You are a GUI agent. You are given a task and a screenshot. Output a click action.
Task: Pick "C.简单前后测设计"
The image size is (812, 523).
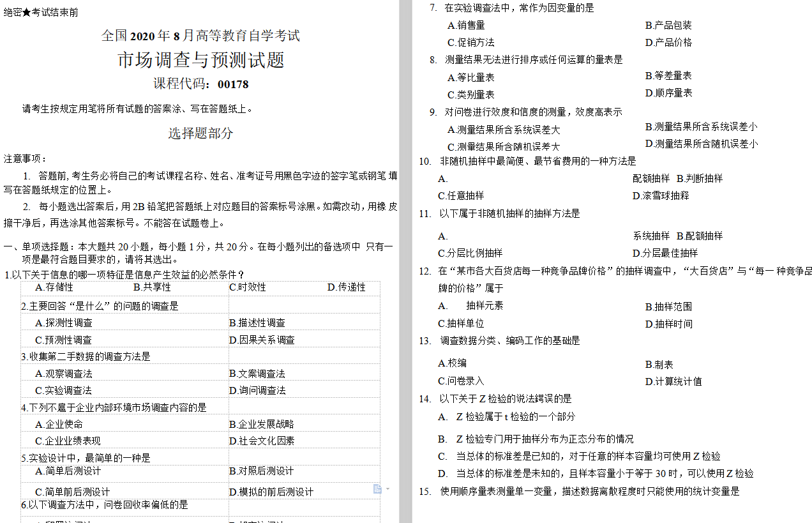[73, 492]
